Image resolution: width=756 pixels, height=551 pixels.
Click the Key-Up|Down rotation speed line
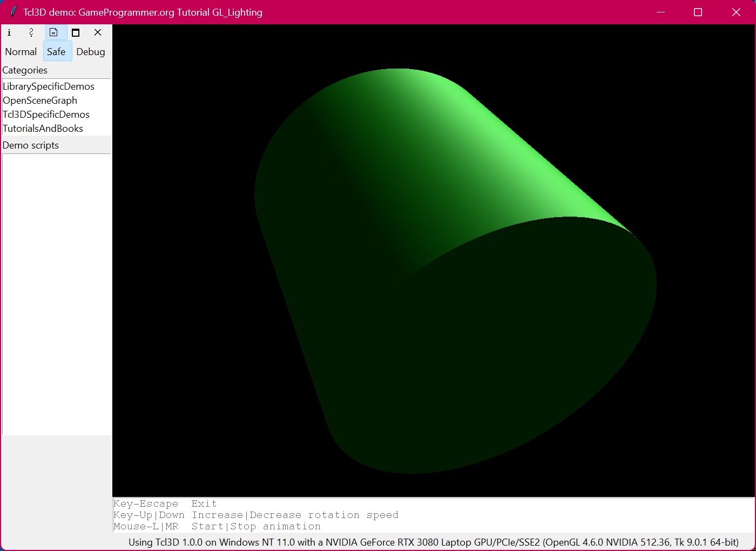point(256,515)
